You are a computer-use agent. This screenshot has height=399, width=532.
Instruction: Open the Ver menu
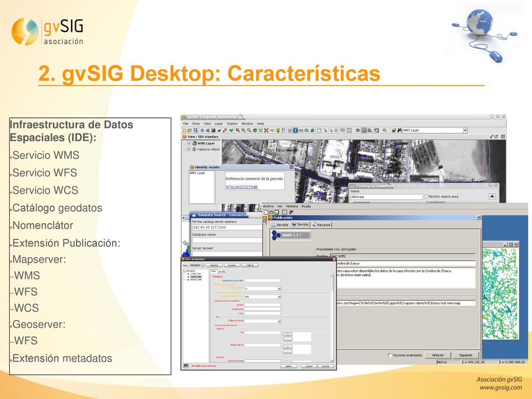tap(280, 206)
